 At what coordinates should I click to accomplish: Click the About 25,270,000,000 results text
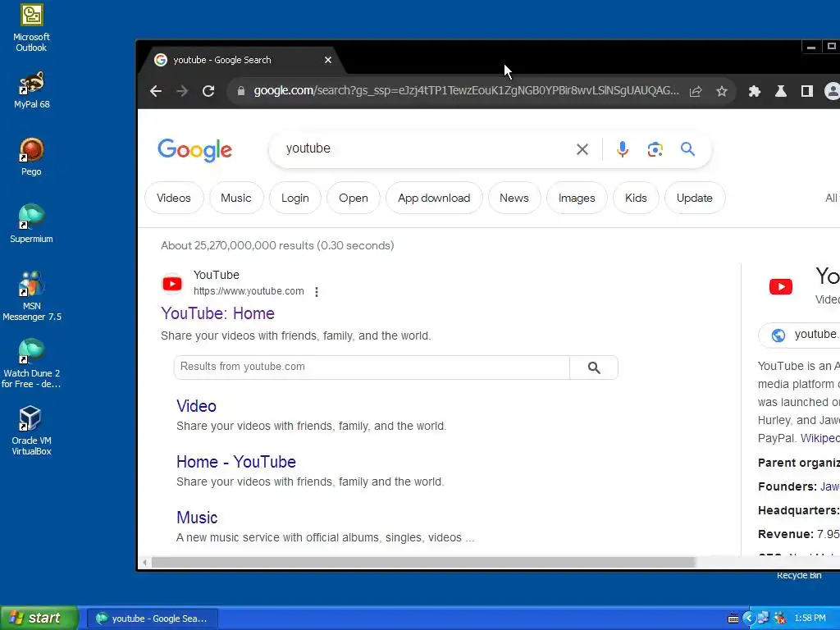277,245
